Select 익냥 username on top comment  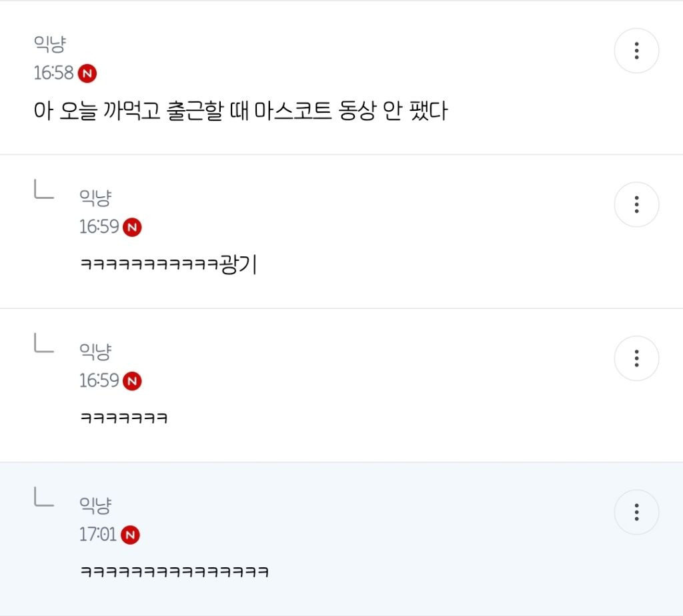[x=50, y=45]
